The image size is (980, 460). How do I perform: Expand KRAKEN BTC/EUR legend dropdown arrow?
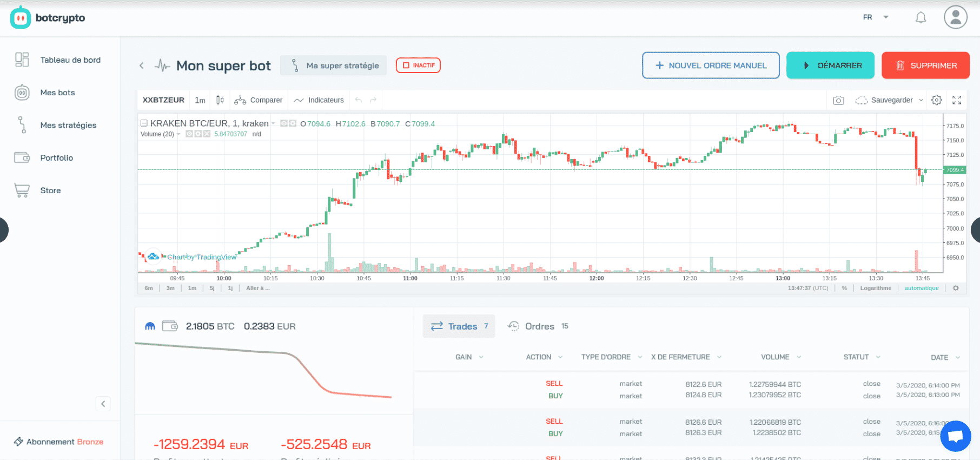[274, 123]
